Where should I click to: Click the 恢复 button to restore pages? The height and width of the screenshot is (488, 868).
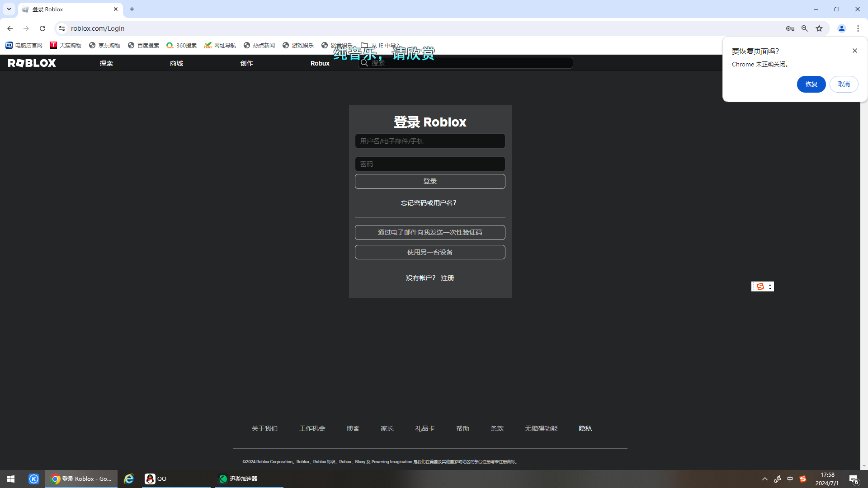click(811, 84)
